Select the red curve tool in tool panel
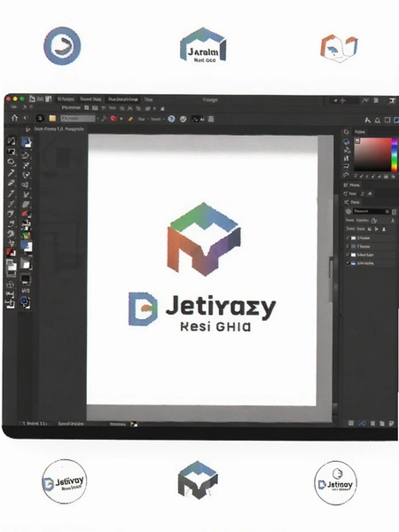 26,215
